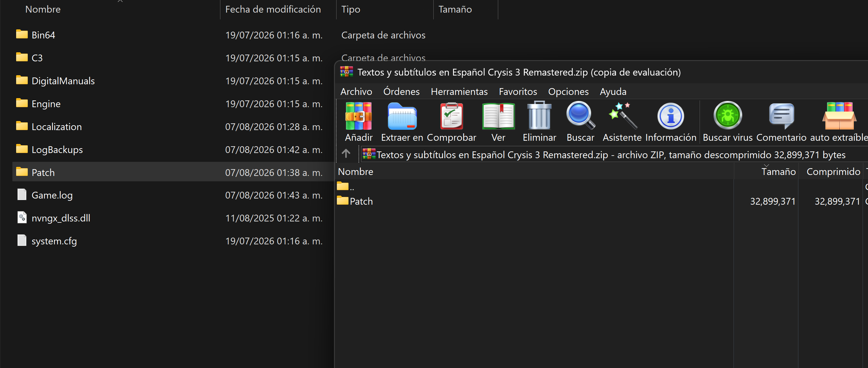Click the Comprobar archive test icon
This screenshot has height=368, width=868.
click(451, 116)
